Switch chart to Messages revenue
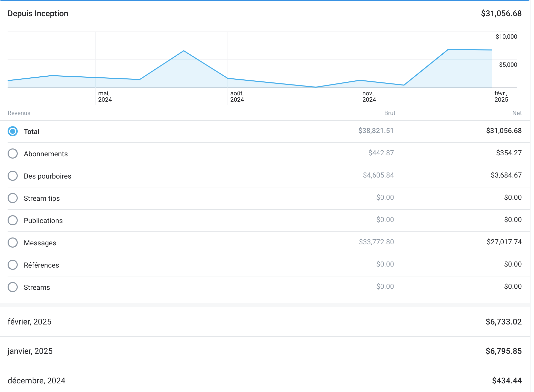 click(x=13, y=243)
